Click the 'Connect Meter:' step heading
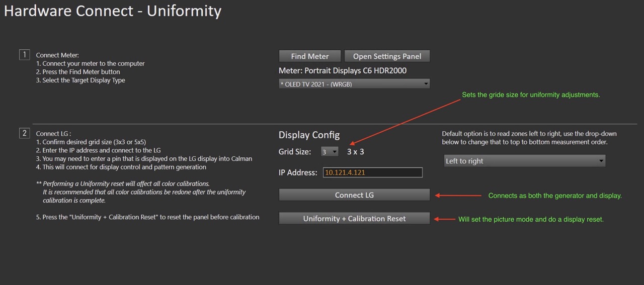Image resolution: width=644 pixels, height=285 pixels. coord(57,55)
